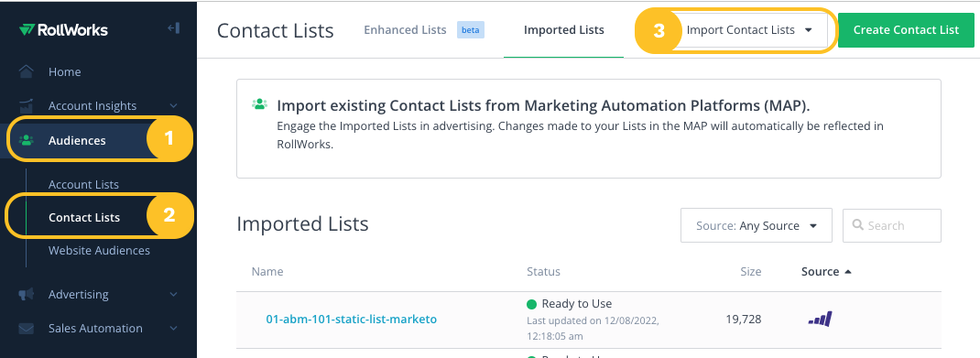Switch to the Imported Lists tab

(564, 30)
